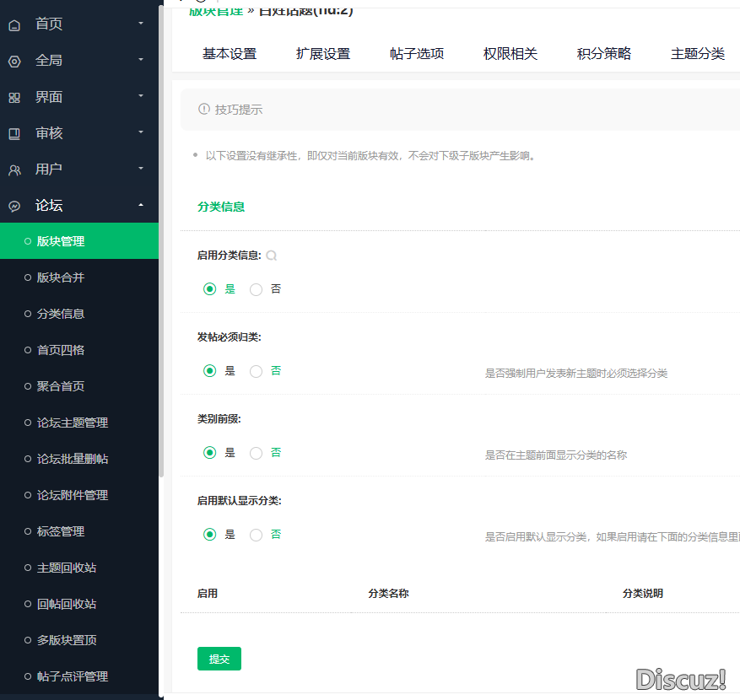Image resolution: width=740 pixels, height=700 pixels.
Task: Expand the 界面 menu arrow
Action: tap(141, 96)
